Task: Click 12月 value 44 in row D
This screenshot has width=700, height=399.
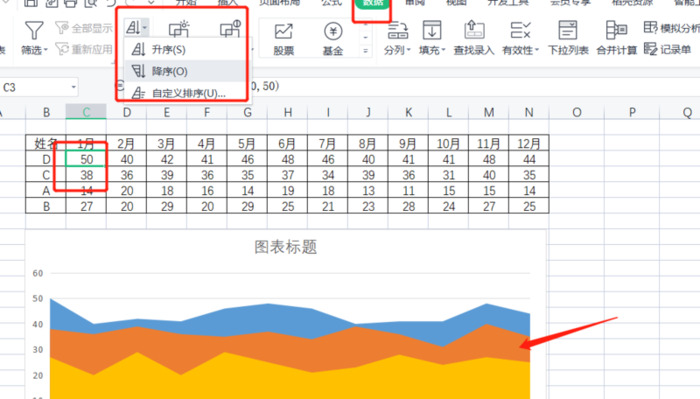Action: [529, 159]
